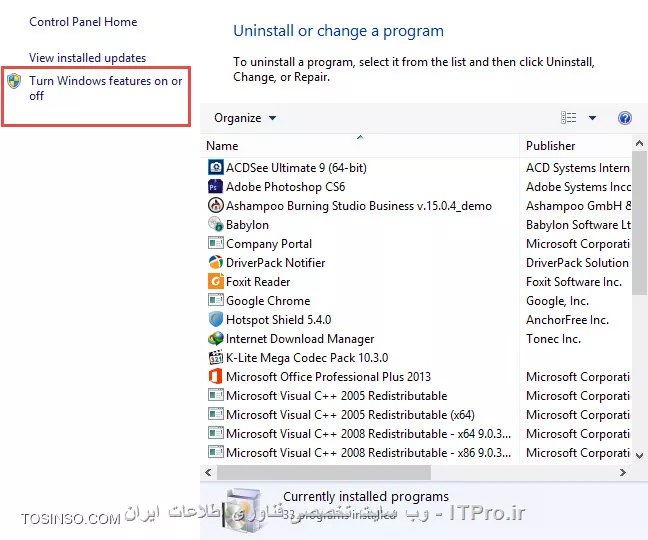Select Ashampoo Burning Studio Business v.15.0.4_demo
Image resolution: width=648 pixels, height=540 pixels.
(359, 206)
